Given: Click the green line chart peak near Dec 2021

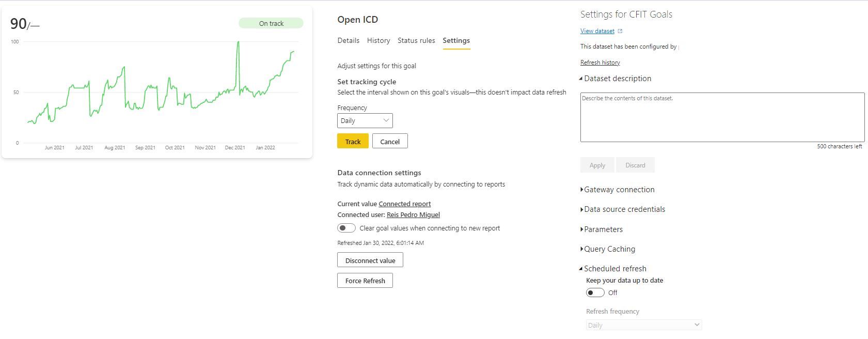Looking at the screenshot, I should pyautogui.click(x=238, y=42).
